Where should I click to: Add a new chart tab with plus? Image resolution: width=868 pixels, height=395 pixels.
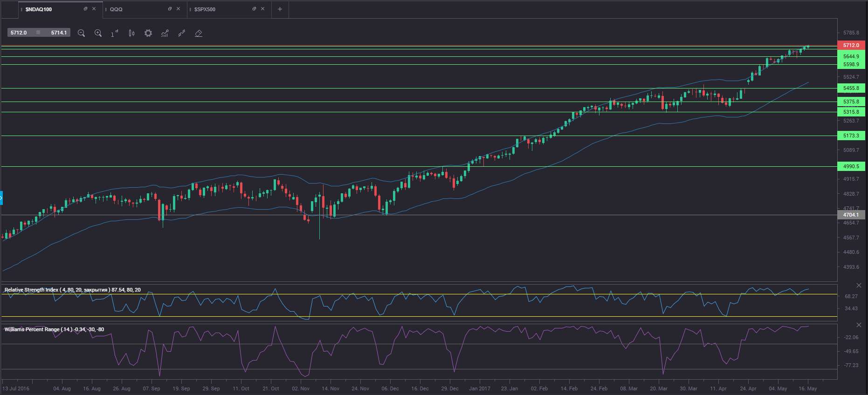tap(280, 9)
